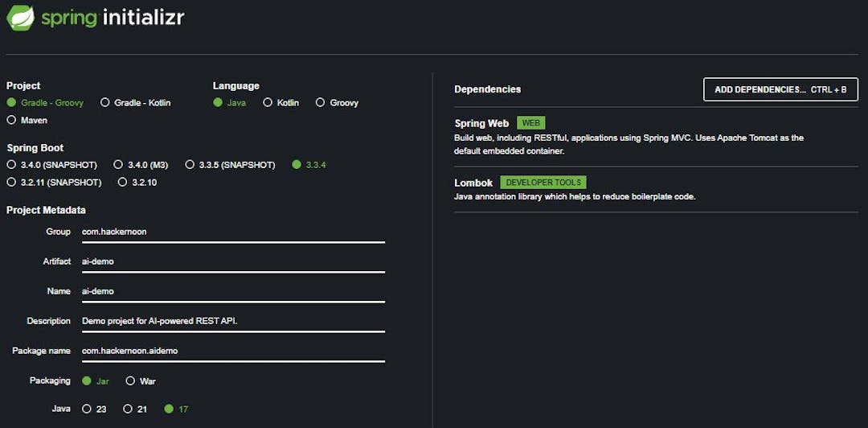Click into the Group input field
This screenshot has width=868, height=428.
pos(233,232)
